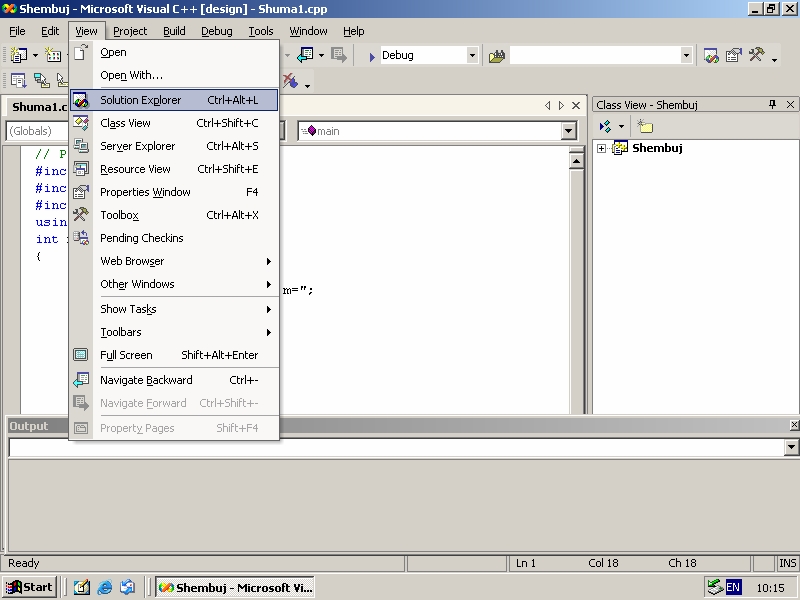Choose Open With... from View menu

(x=174, y=75)
